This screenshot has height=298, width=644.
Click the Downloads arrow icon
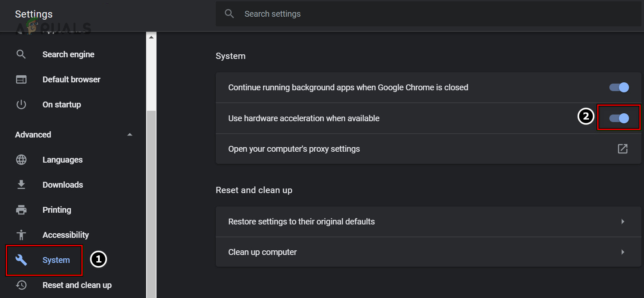(x=21, y=185)
